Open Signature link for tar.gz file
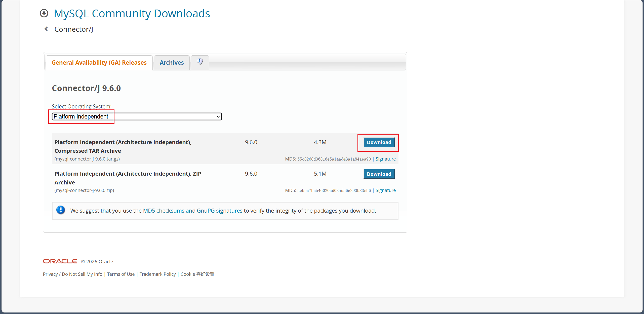Viewport: 644px width, 314px height. point(385,159)
